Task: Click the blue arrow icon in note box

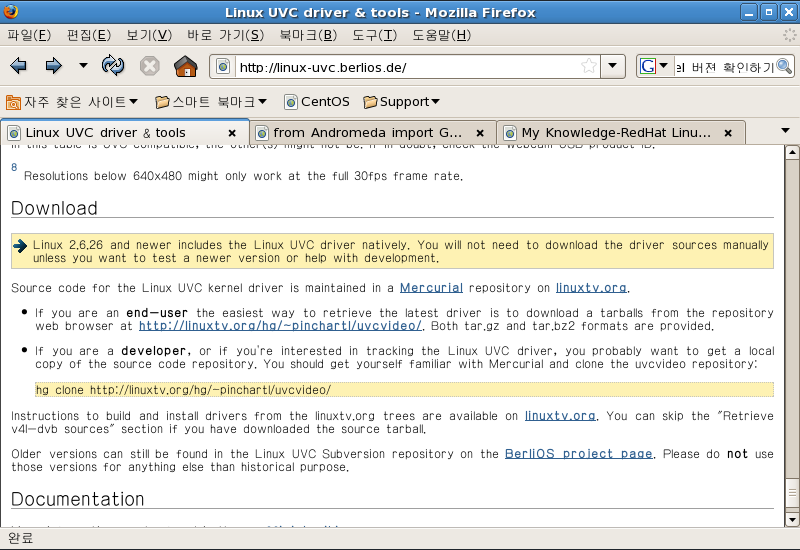Action: coord(20,246)
